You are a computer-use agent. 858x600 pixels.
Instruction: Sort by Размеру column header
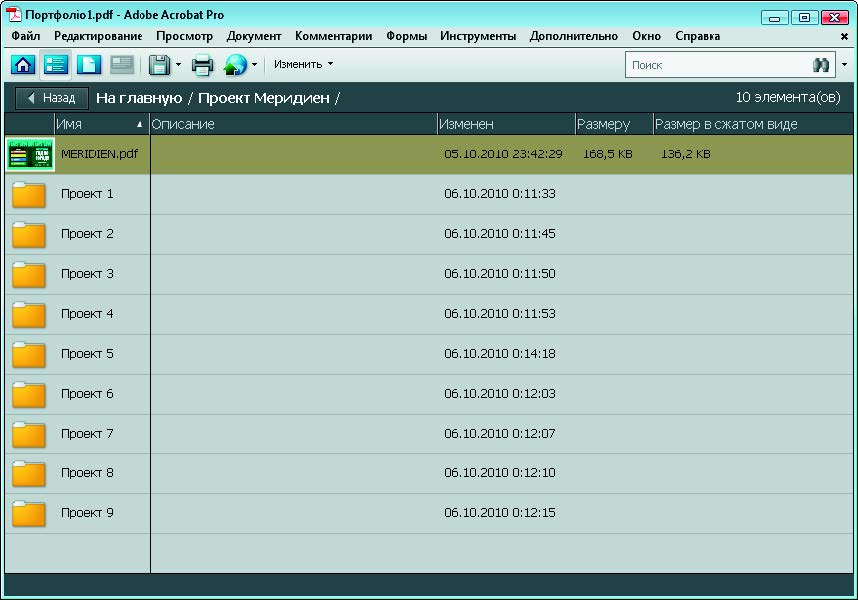(x=614, y=124)
